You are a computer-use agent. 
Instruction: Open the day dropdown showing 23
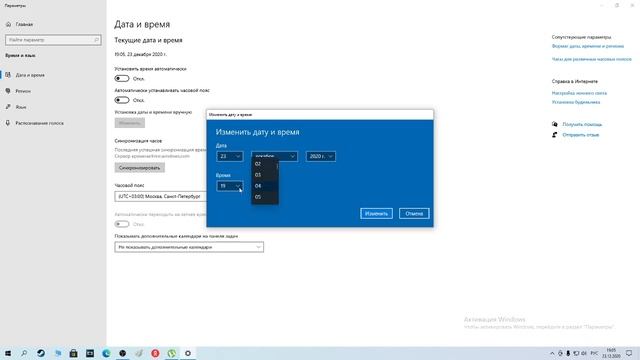coord(230,156)
